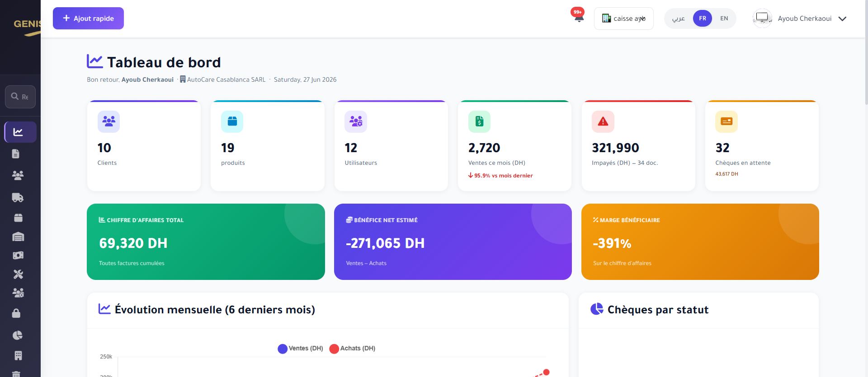Click the Ventes ce mois invoice icon
The height and width of the screenshot is (377, 868).
coord(479,121)
